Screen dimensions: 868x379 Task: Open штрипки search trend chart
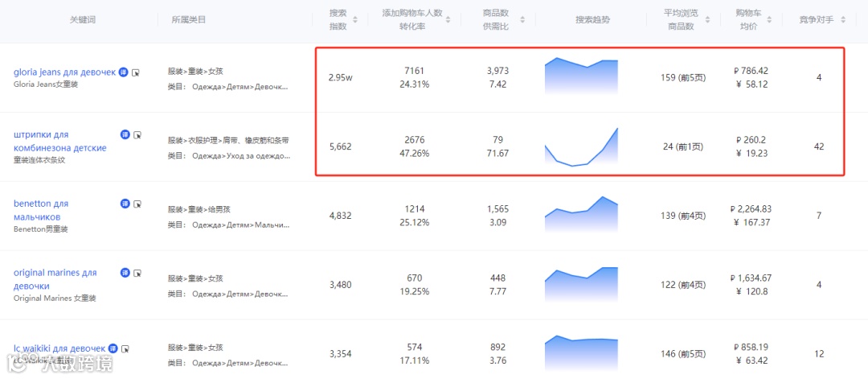(x=581, y=146)
